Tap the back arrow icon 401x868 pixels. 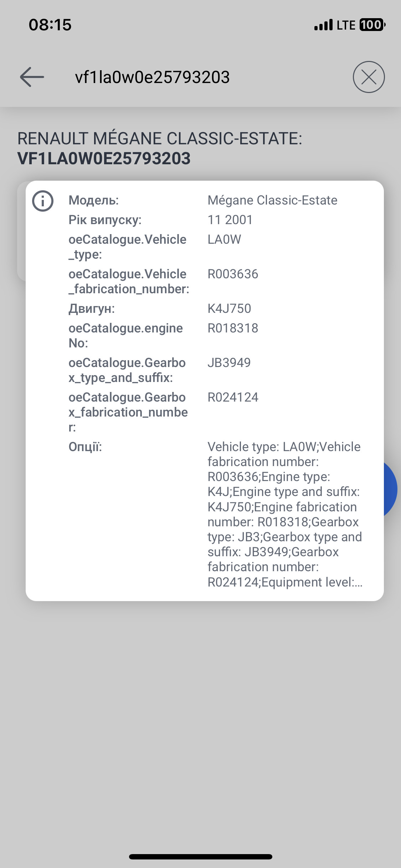tap(32, 77)
